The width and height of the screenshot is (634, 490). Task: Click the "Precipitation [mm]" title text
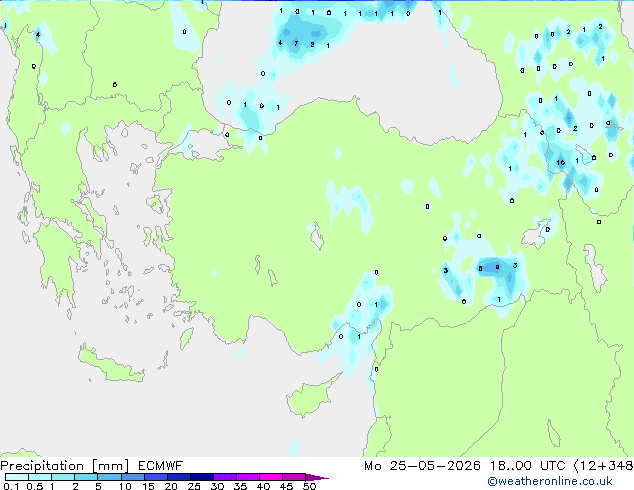click(65, 466)
